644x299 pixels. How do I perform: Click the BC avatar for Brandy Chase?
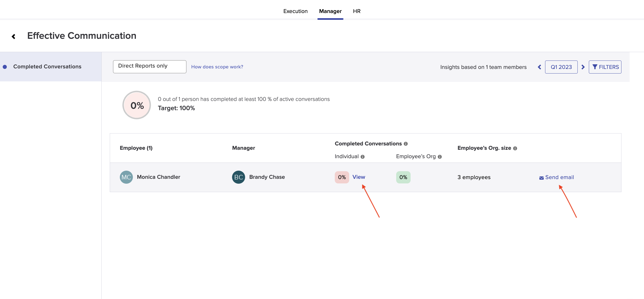(x=239, y=177)
